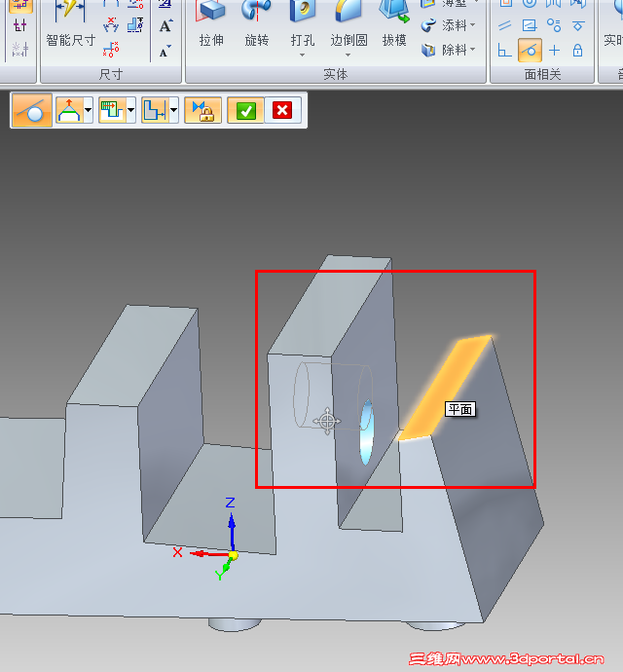Click the 实体 group label
This screenshot has width=623, height=672.
[x=336, y=75]
